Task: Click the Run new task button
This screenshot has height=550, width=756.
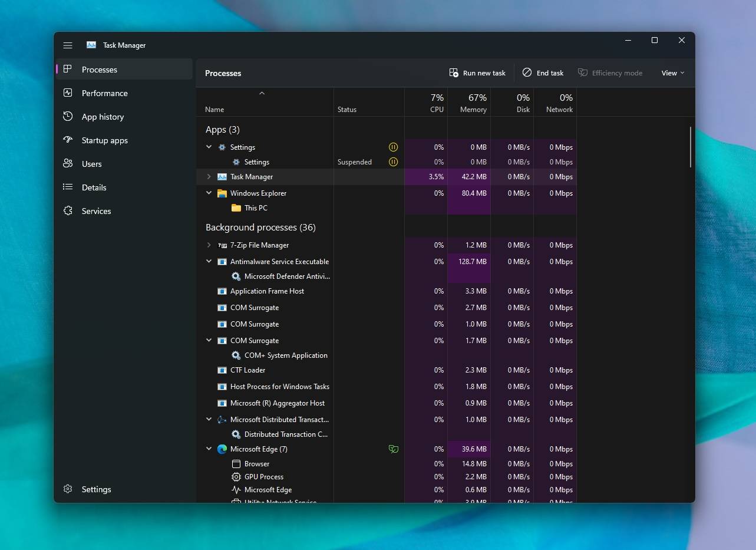Action: point(477,73)
